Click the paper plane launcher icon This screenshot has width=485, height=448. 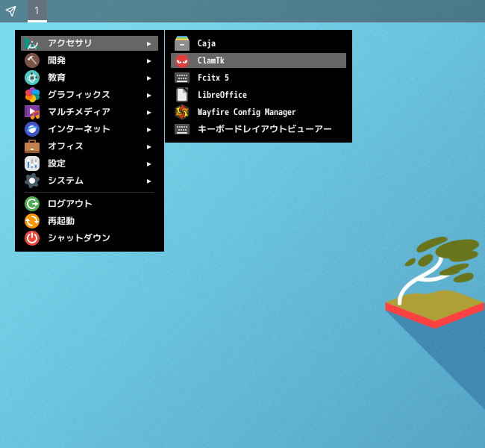pyautogui.click(x=10, y=10)
